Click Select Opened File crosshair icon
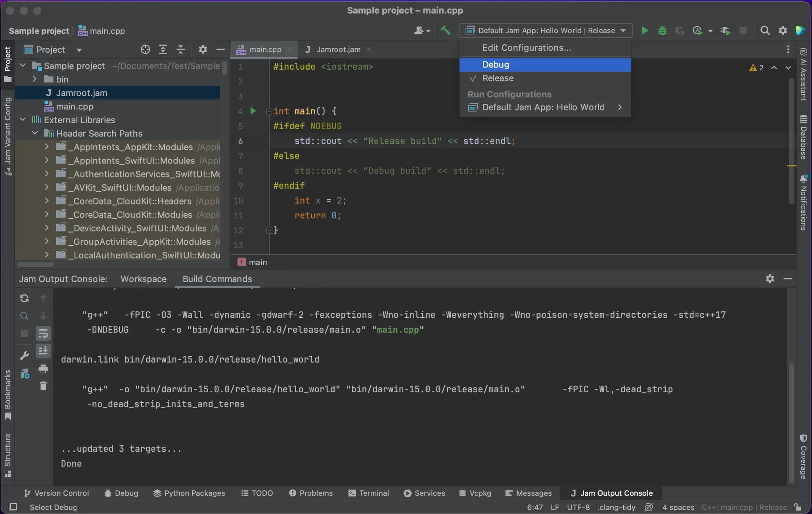 coord(146,50)
